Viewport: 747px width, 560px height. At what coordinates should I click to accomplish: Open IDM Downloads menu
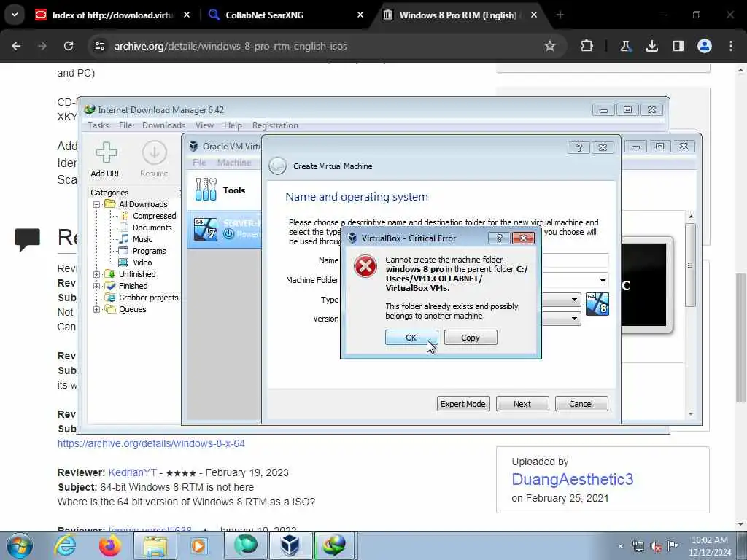click(164, 125)
